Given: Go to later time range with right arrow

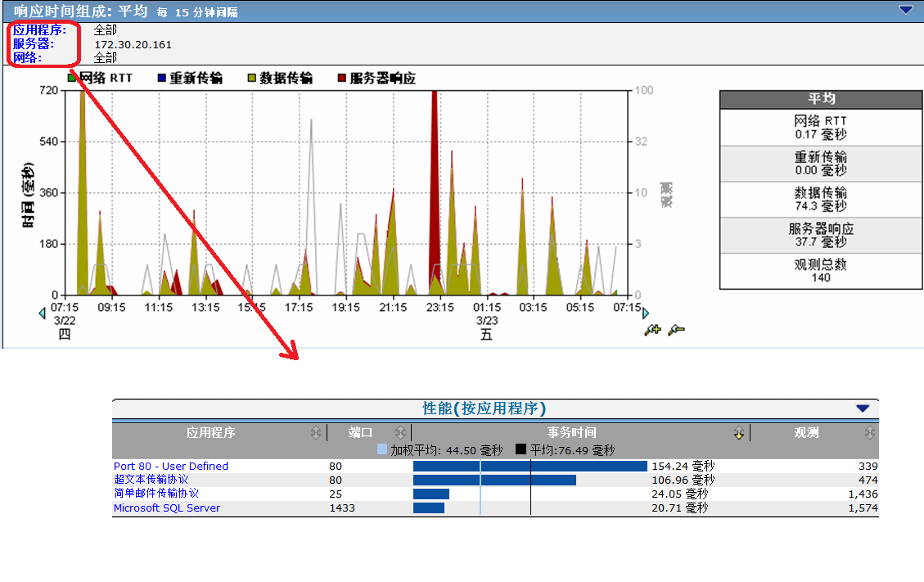Looking at the screenshot, I should pos(645,314).
